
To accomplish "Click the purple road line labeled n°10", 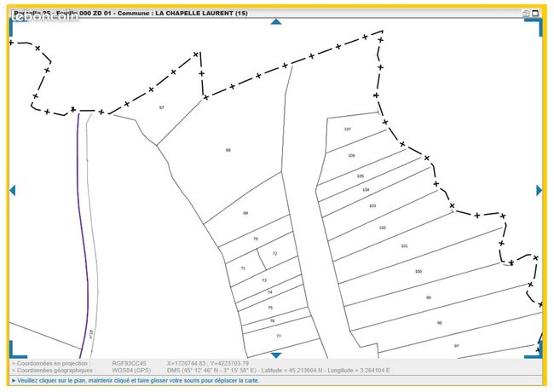I will pyautogui.click(x=83, y=233).
